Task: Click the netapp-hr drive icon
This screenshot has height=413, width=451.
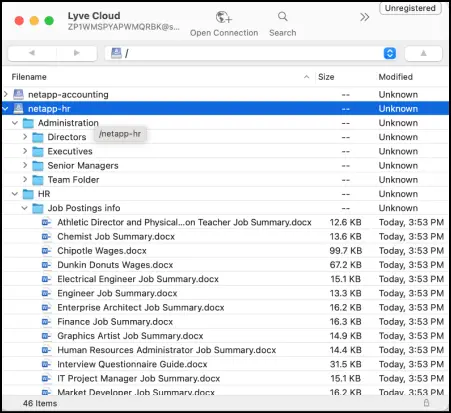Action: point(18,109)
